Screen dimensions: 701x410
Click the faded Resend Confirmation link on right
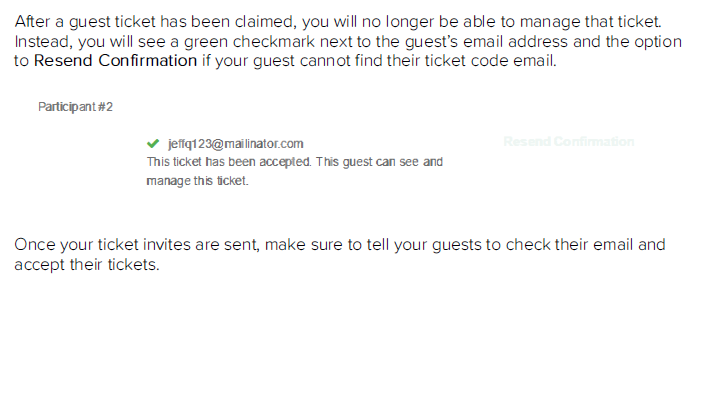tap(568, 142)
